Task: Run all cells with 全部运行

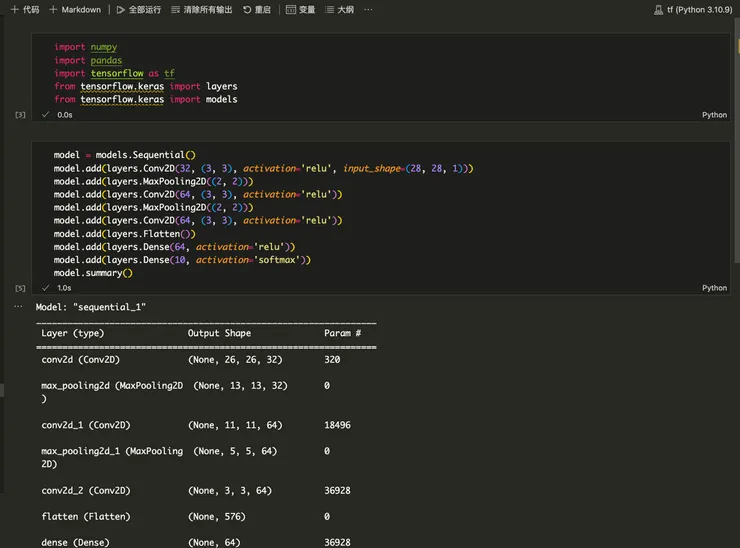Action: [138, 9]
